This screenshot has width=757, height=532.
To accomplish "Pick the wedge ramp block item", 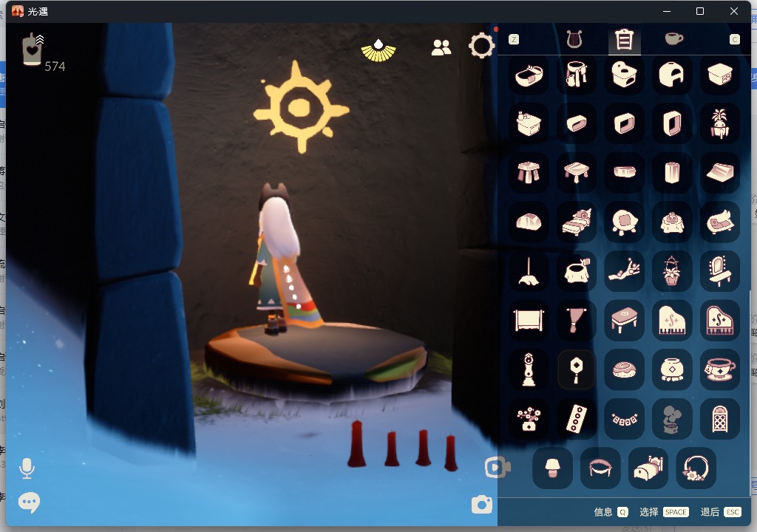I will click(x=719, y=172).
